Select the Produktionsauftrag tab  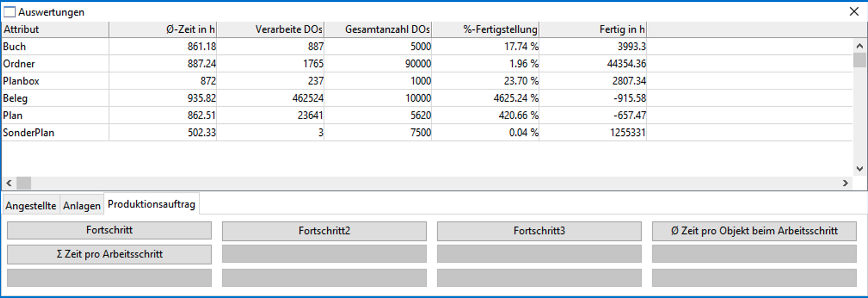pos(151,204)
